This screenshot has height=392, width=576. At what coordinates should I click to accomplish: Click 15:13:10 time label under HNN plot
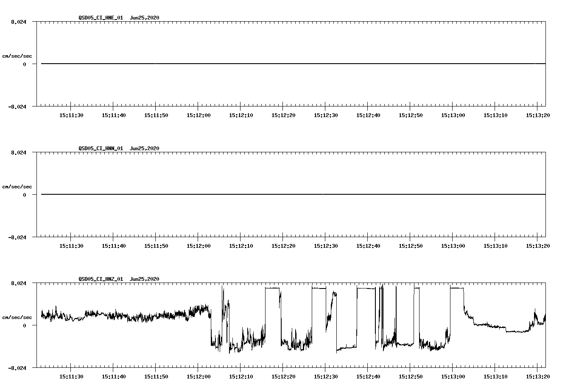click(x=495, y=246)
